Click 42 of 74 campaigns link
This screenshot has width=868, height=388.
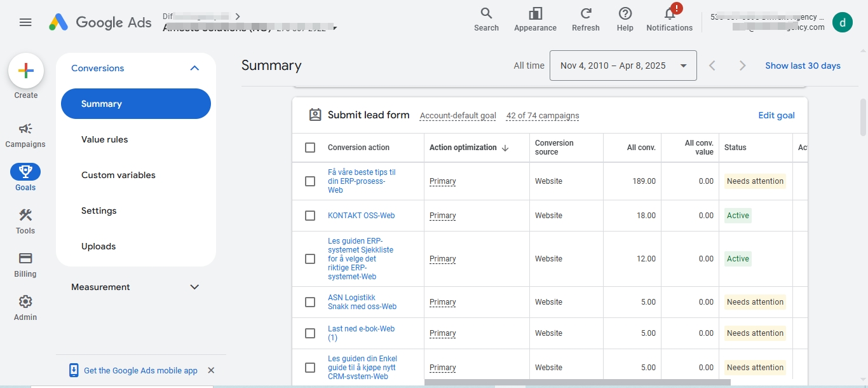[x=543, y=116]
